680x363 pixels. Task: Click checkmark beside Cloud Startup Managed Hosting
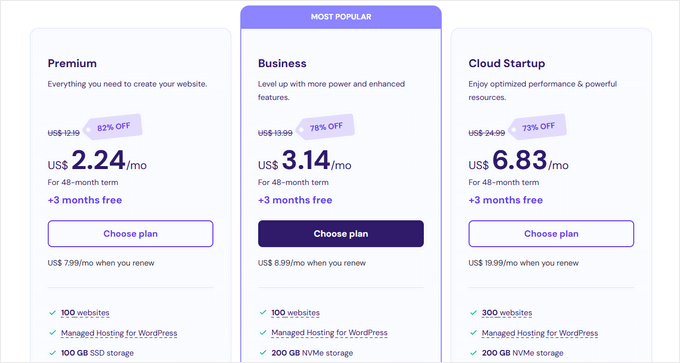(x=473, y=333)
